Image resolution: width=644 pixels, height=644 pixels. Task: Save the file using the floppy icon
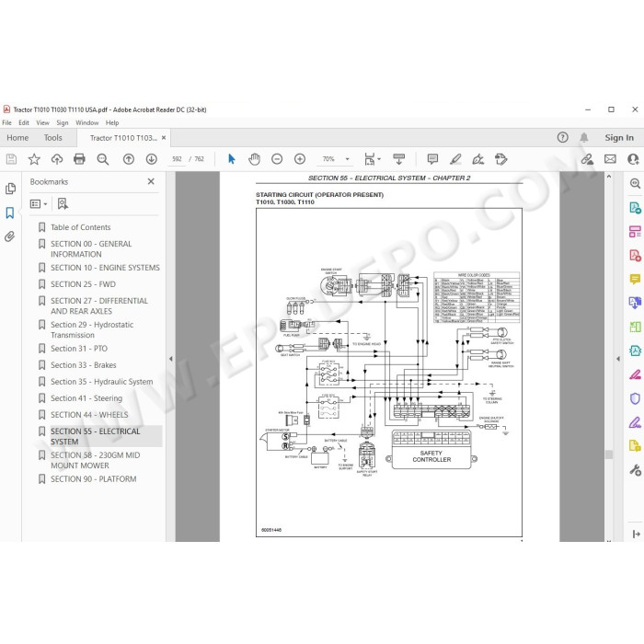11,159
